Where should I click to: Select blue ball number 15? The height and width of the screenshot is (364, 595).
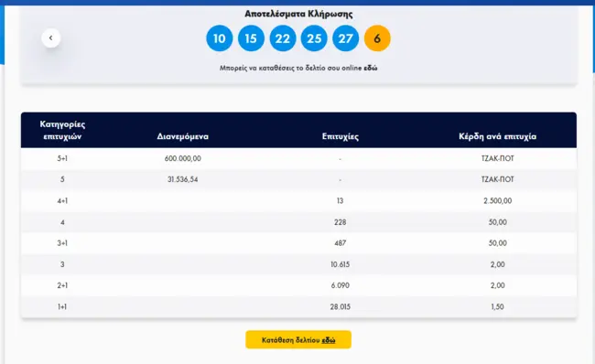[251, 38]
